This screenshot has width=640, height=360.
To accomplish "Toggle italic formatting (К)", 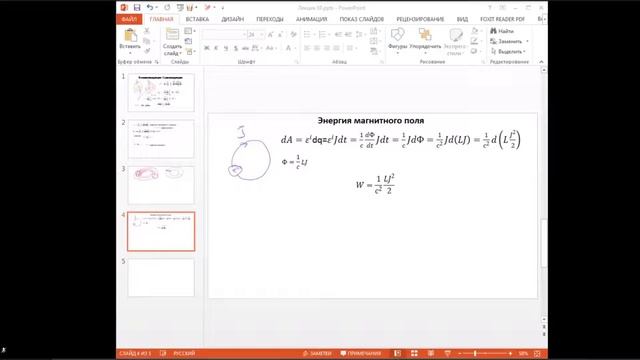I will [x=216, y=48].
